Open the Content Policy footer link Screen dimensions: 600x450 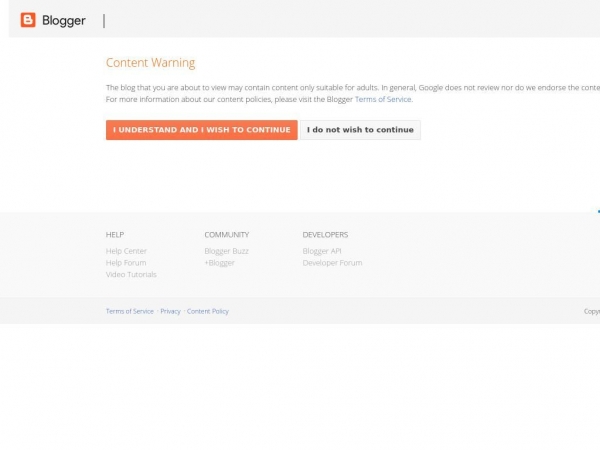(208, 311)
